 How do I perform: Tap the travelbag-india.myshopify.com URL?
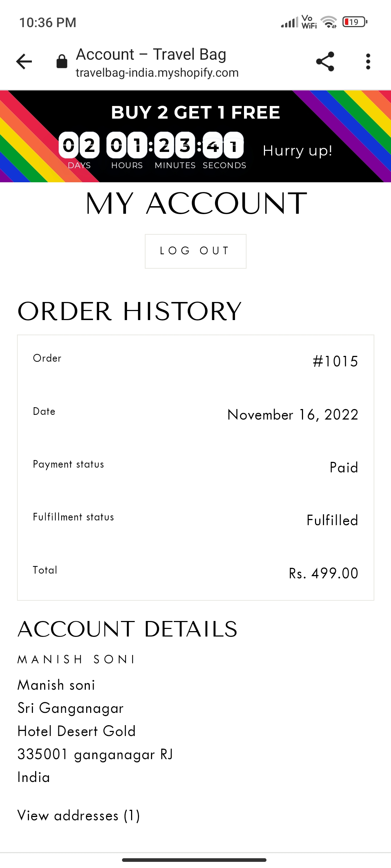pyautogui.click(x=157, y=73)
